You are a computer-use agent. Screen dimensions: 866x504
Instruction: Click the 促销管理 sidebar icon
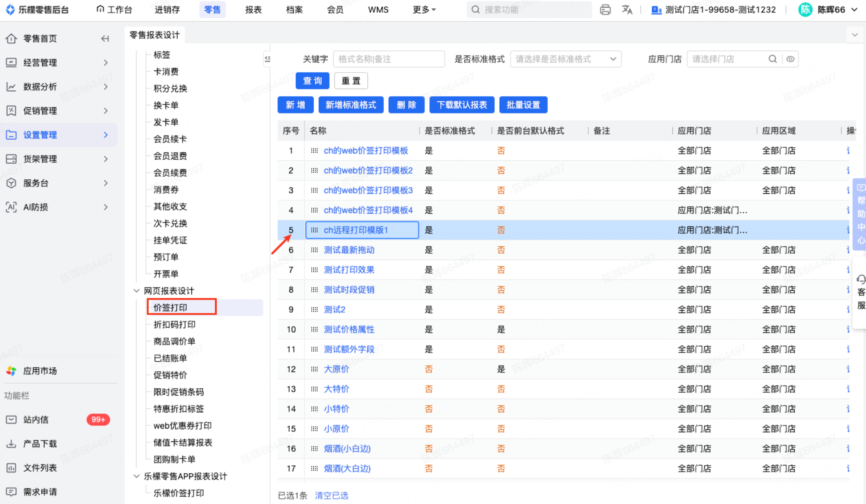(x=11, y=111)
